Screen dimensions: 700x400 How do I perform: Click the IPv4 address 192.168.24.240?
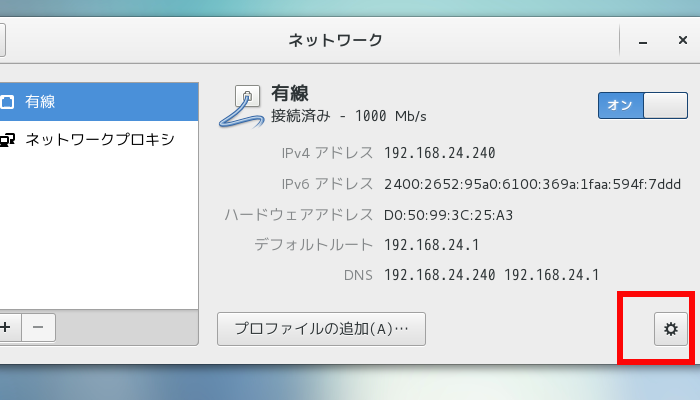(x=439, y=154)
